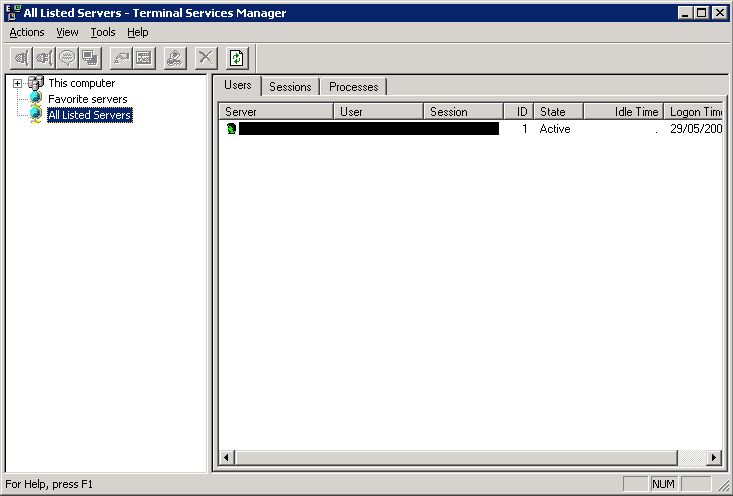Click the Favorite servers globe icon
The image size is (733, 496).
click(x=36, y=98)
